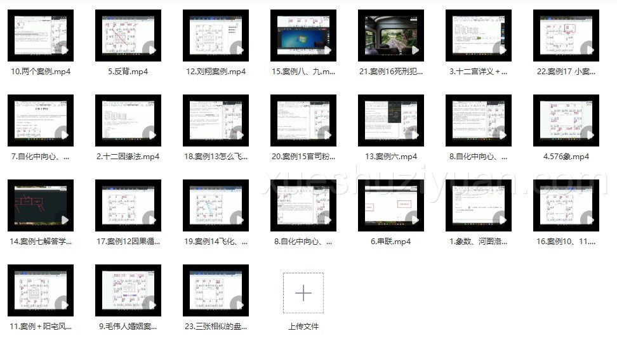The height and width of the screenshot is (364, 617).
Task: Open the 7.自化中向心 video thumbnail
Action: click(x=41, y=120)
